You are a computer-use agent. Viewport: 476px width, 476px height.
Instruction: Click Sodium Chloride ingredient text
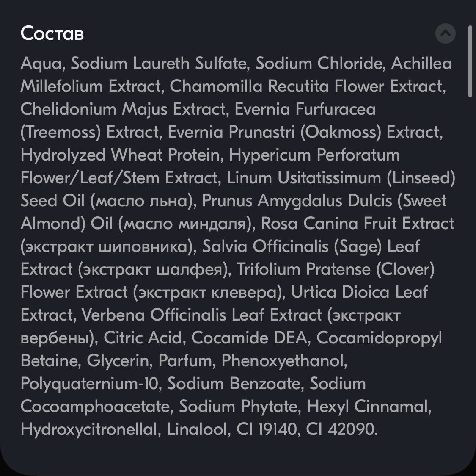[x=320, y=64]
